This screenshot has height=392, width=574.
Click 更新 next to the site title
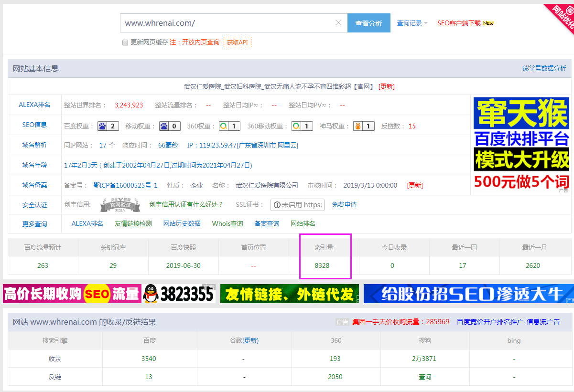(x=386, y=86)
